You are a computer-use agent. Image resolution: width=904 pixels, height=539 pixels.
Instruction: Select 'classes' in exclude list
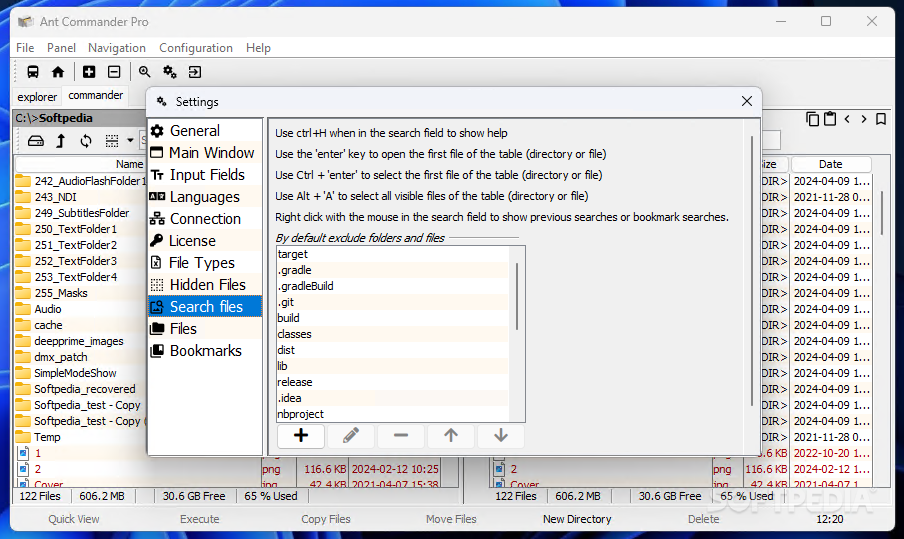tap(393, 334)
